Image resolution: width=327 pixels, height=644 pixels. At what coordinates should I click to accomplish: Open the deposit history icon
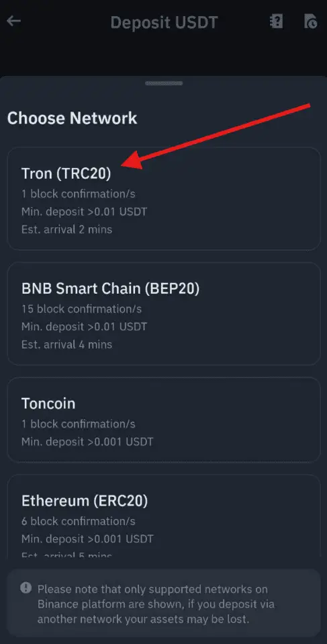click(311, 22)
